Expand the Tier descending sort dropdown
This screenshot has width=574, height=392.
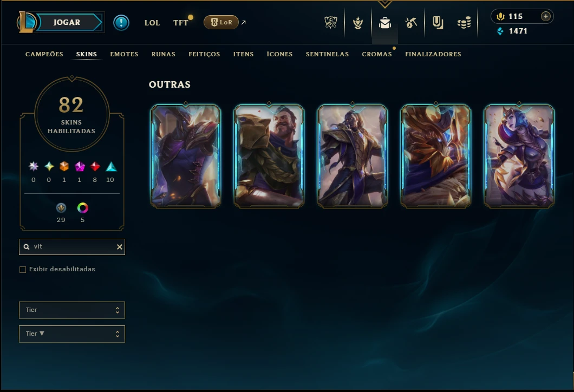click(x=71, y=334)
